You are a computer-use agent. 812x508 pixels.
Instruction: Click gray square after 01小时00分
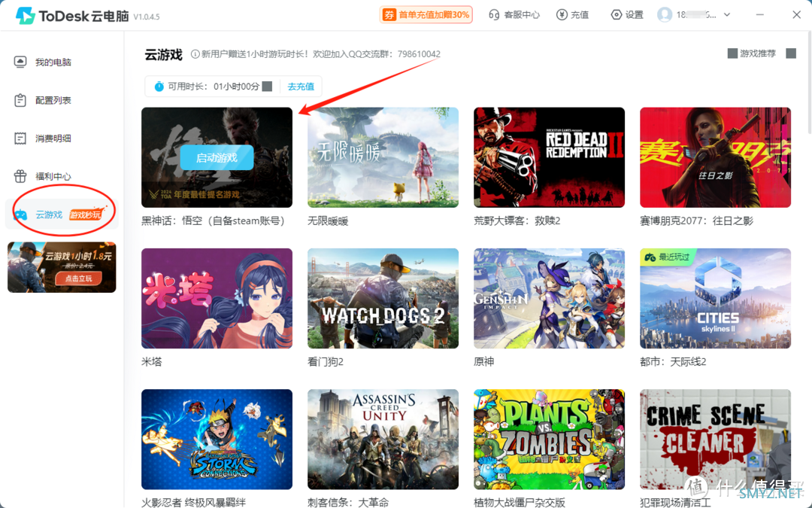(267, 86)
